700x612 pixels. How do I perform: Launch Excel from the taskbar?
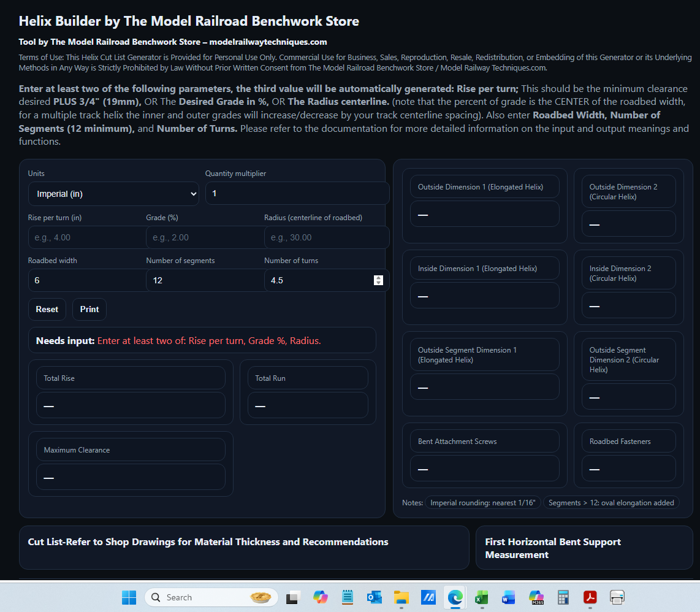coord(481,597)
